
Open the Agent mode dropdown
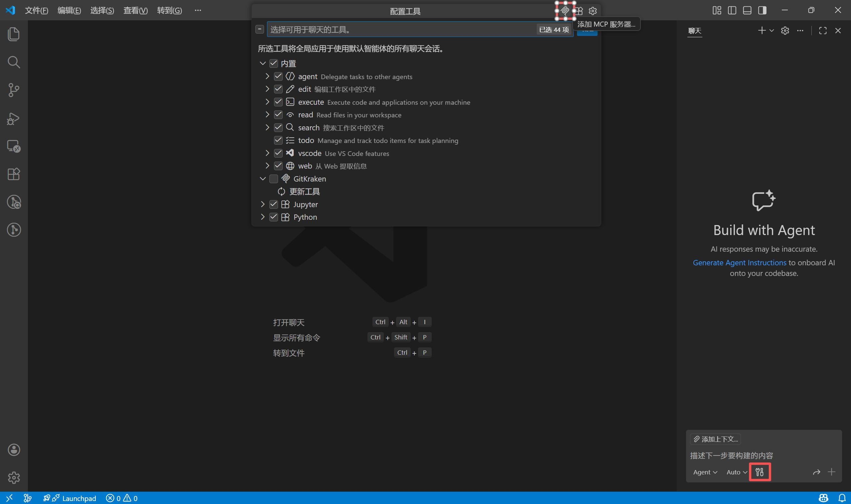(705, 472)
